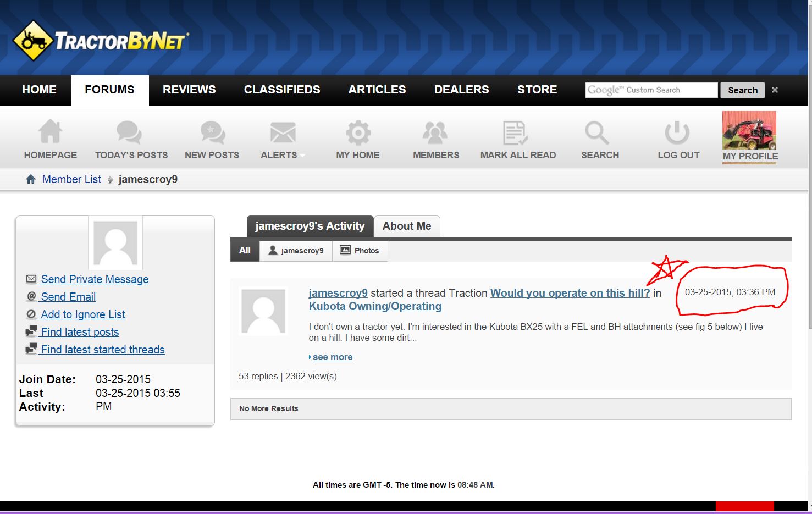Click in the Google Custom Search field
This screenshot has width=812, height=514.
coord(651,90)
